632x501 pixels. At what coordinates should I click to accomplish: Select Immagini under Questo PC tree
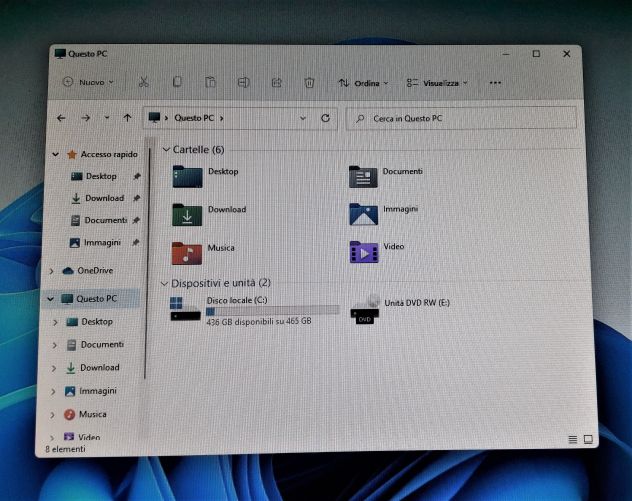point(91,391)
